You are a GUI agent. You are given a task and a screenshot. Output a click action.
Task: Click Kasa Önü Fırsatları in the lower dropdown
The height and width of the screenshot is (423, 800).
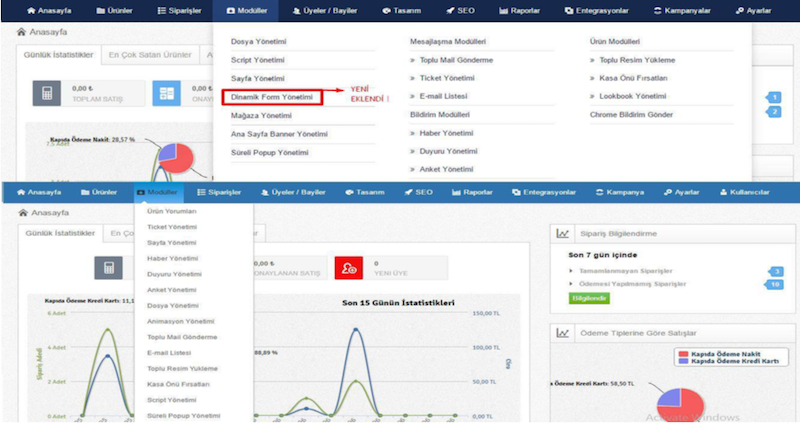178,384
